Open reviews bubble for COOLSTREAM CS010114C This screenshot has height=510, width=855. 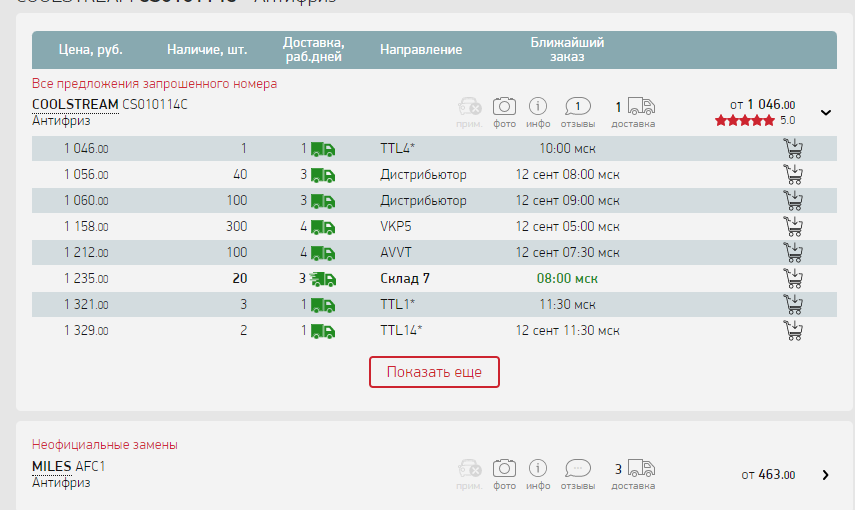point(577,106)
